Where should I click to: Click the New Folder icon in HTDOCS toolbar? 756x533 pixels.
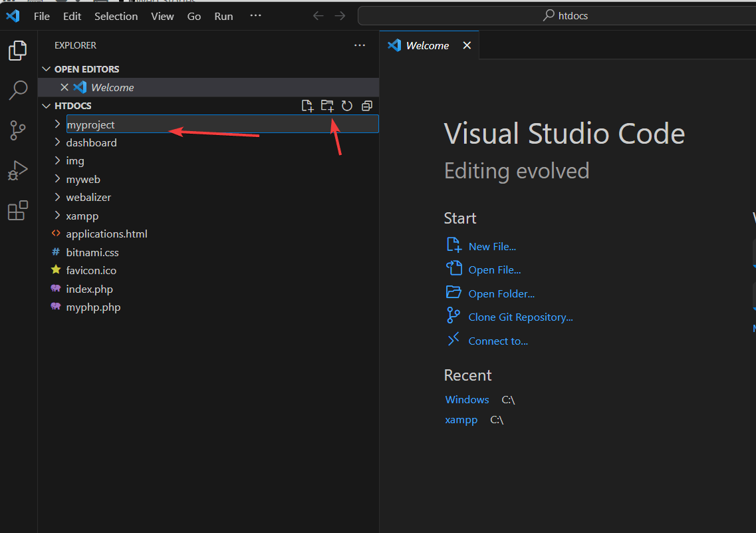coord(326,105)
